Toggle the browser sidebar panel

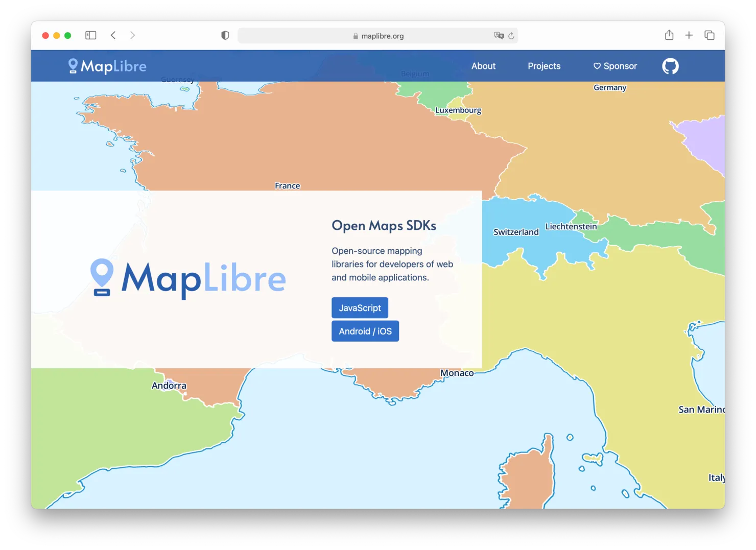pyautogui.click(x=90, y=35)
